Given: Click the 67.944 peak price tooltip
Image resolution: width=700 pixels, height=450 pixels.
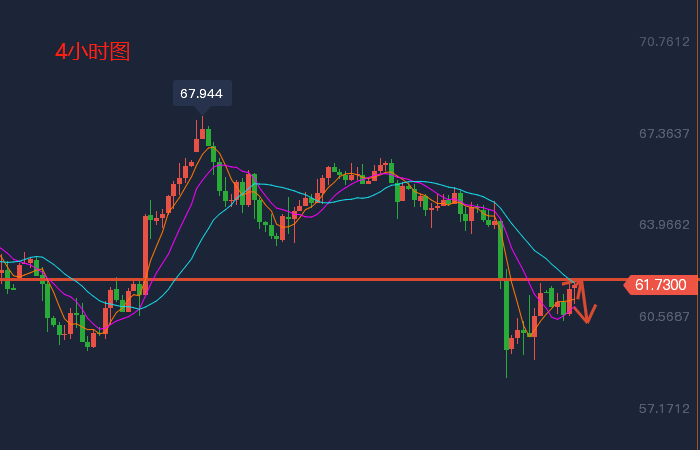Looking at the screenshot, I should [x=202, y=93].
